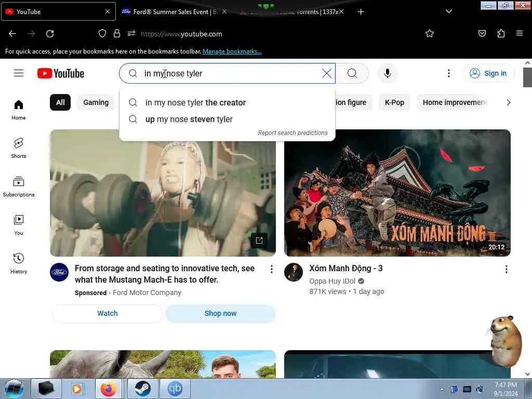Show hidden system tray icons

coord(442,390)
